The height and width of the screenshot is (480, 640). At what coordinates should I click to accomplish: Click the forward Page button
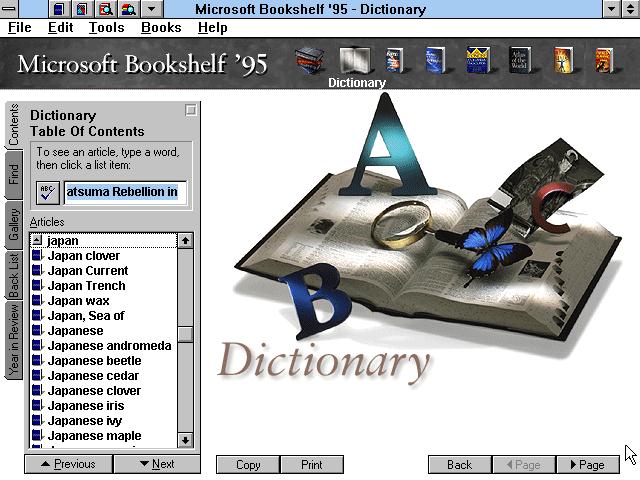click(x=587, y=464)
